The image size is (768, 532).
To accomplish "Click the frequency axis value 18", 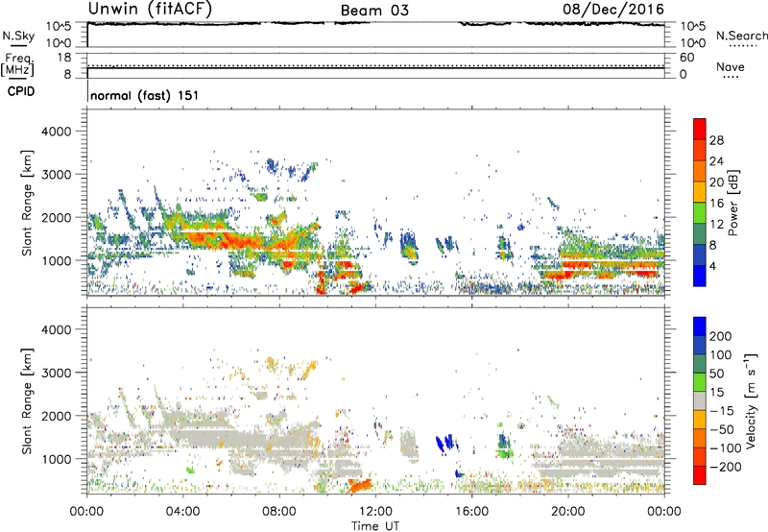I will [64, 58].
